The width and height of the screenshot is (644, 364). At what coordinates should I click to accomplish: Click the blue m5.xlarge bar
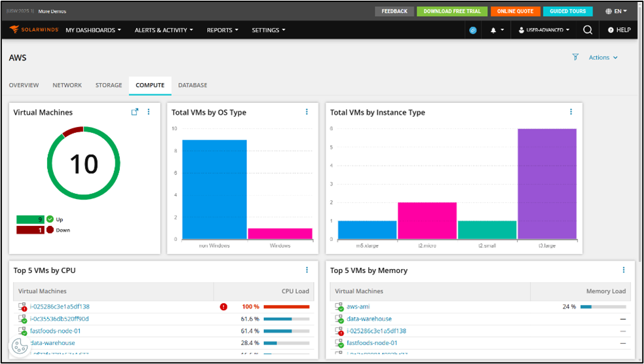367,230
